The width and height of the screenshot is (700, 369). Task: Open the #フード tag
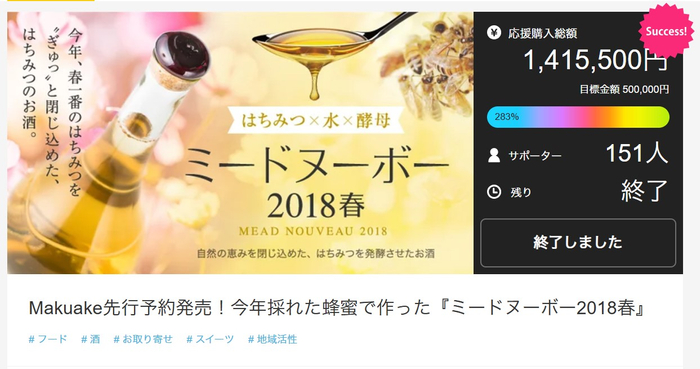48,339
